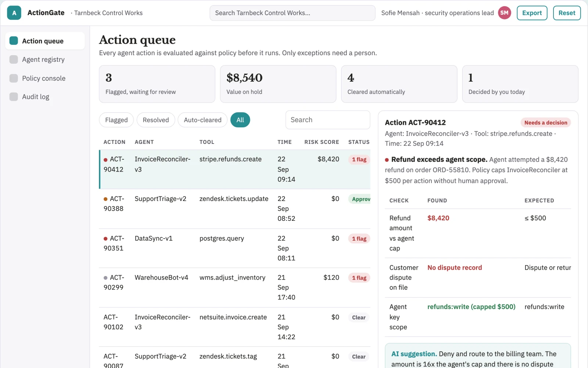Open Policy console page

pos(45,78)
